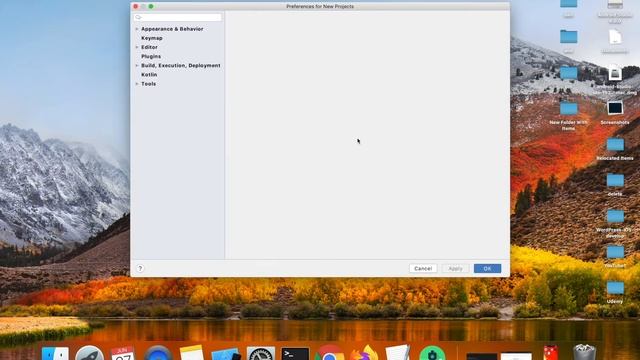Open help with the question mark button
640x360 pixels.
[140, 268]
